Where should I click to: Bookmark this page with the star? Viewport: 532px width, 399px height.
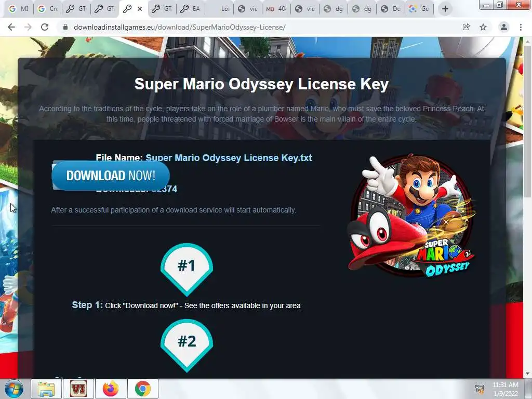(x=483, y=27)
